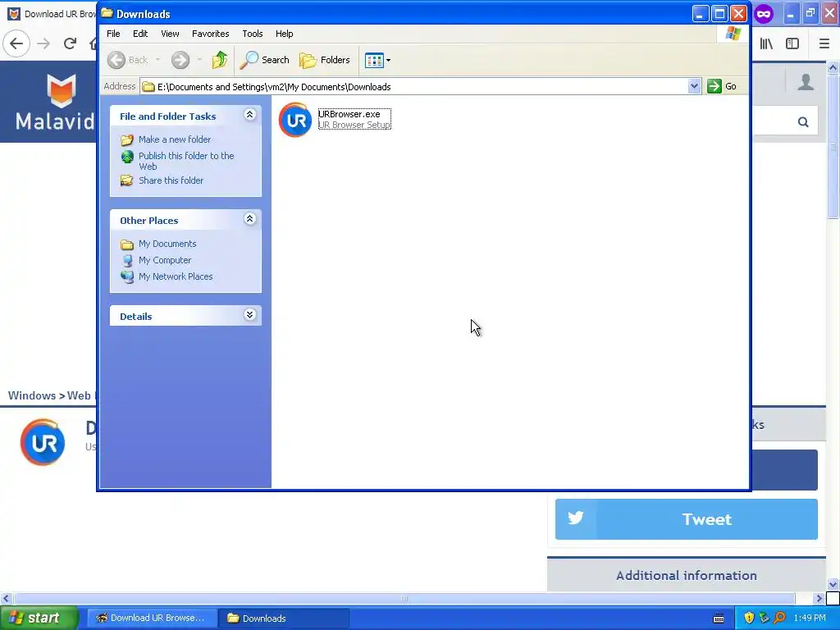
Task: Open Forward history dropdown arrow
Action: click(199, 60)
